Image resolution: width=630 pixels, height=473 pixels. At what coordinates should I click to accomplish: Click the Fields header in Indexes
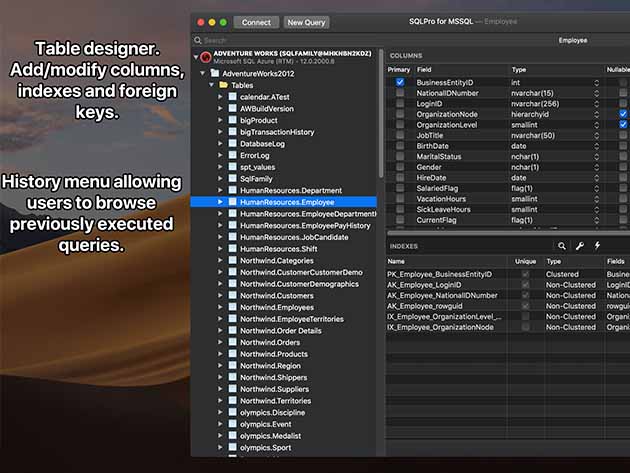tap(617, 261)
